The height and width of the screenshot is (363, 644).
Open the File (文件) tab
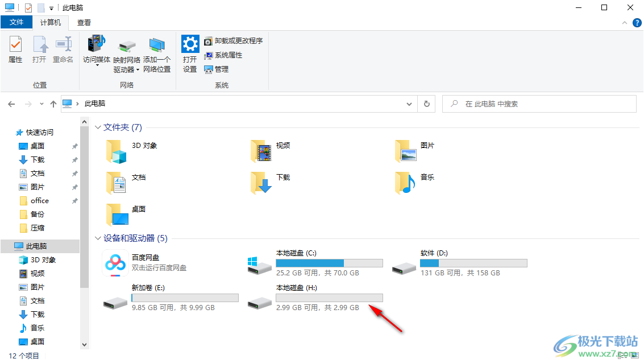(x=16, y=22)
